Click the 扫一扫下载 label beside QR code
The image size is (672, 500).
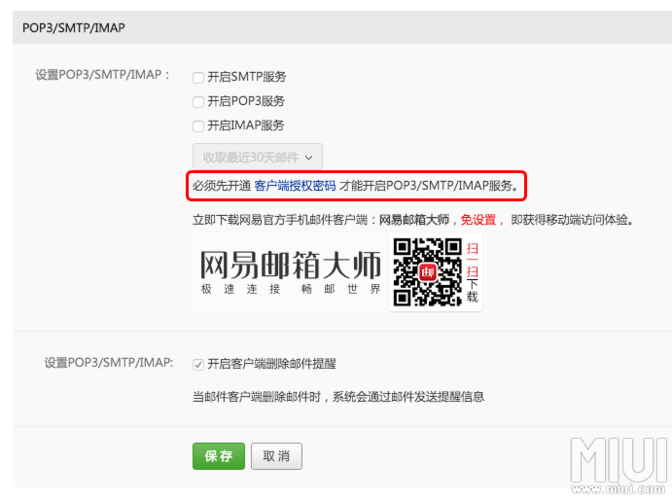[472, 272]
